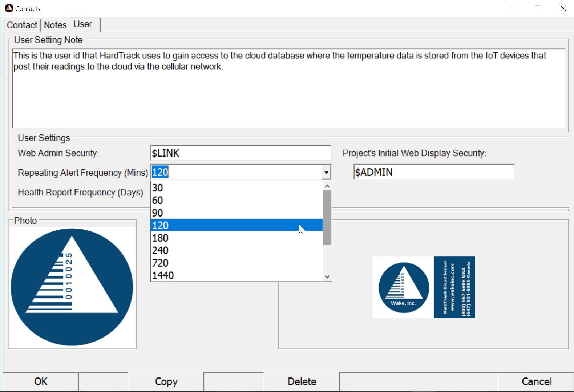Click the OK button
This screenshot has width=574, height=392.
click(41, 381)
